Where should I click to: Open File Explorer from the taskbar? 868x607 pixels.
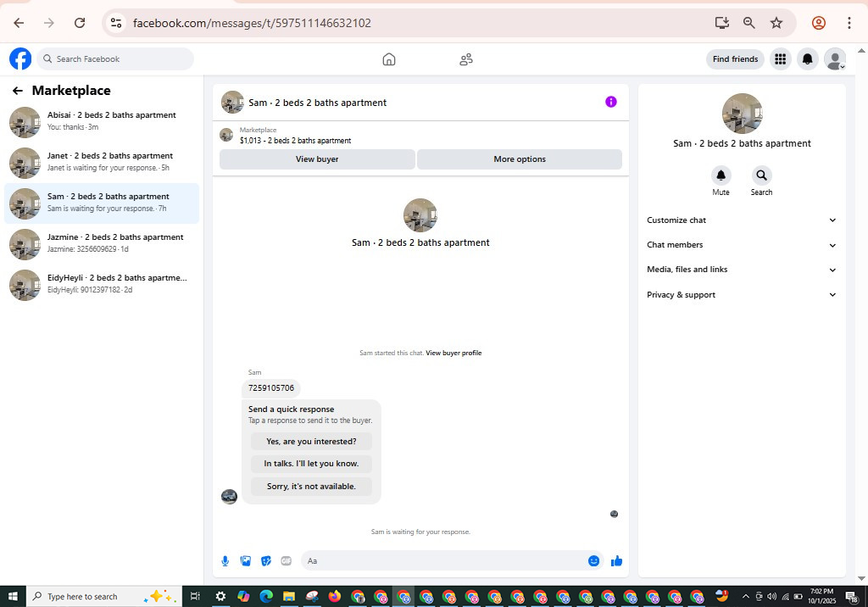(x=289, y=597)
